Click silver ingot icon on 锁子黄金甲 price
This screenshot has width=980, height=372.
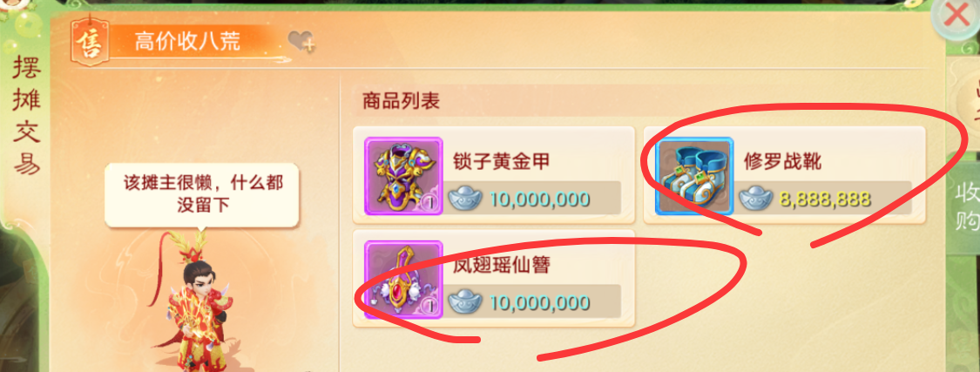click(x=465, y=198)
